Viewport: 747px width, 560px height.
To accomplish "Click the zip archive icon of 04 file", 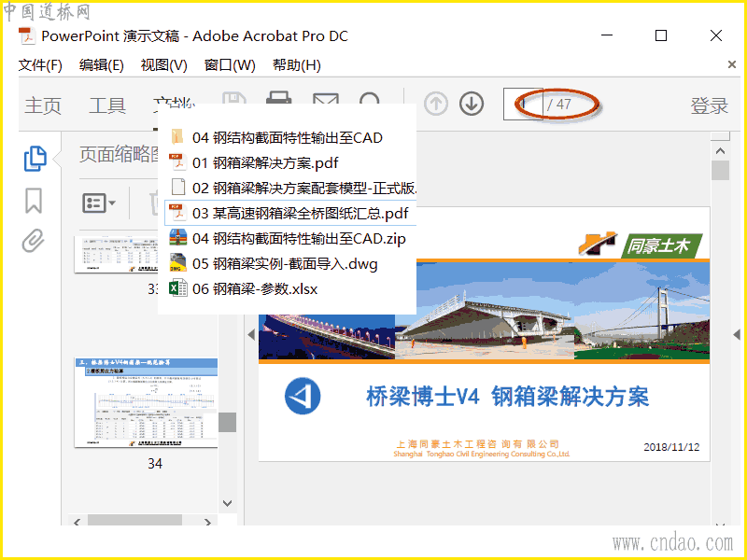I will (178, 238).
